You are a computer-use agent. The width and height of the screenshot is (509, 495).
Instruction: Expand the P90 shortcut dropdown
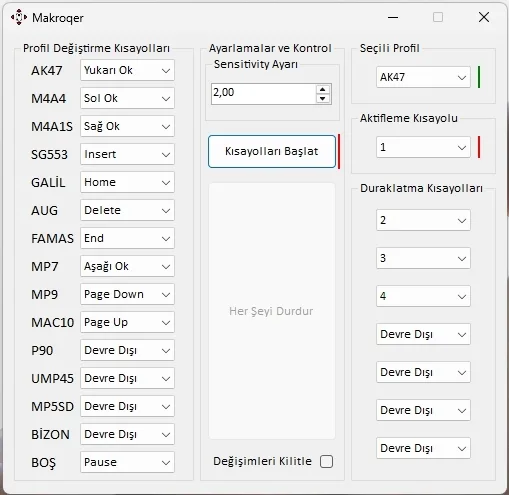click(x=127, y=350)
